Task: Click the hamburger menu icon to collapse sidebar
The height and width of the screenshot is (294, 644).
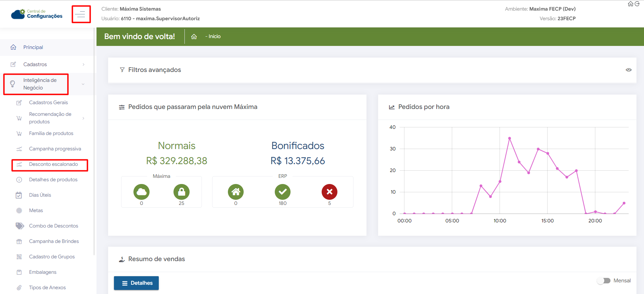Action: (81, 14)
